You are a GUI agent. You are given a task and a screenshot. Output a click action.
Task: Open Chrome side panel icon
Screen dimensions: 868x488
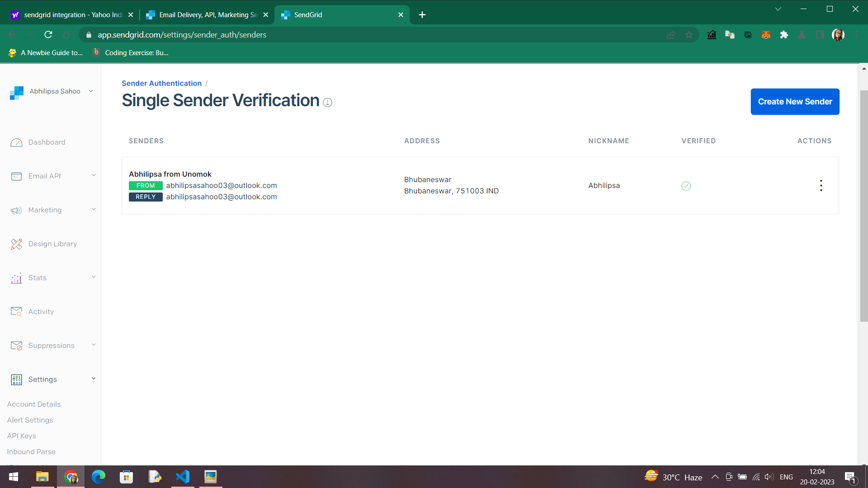(820, 35)
